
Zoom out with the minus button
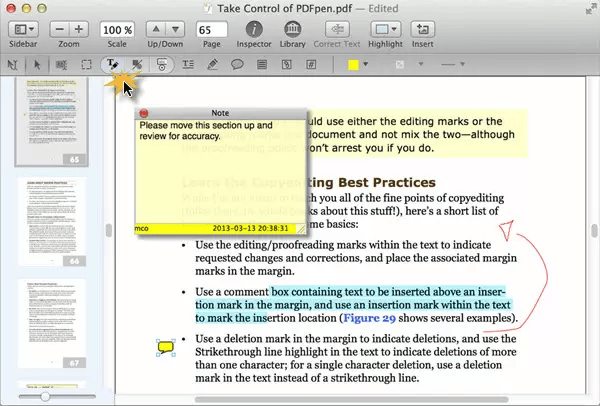(59, 29)
